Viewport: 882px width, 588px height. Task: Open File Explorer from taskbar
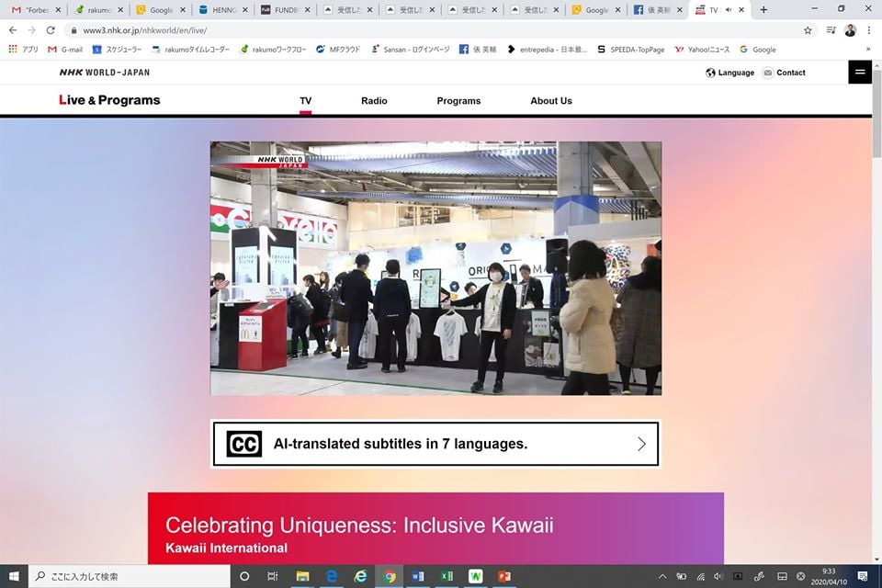click(302, 576)
